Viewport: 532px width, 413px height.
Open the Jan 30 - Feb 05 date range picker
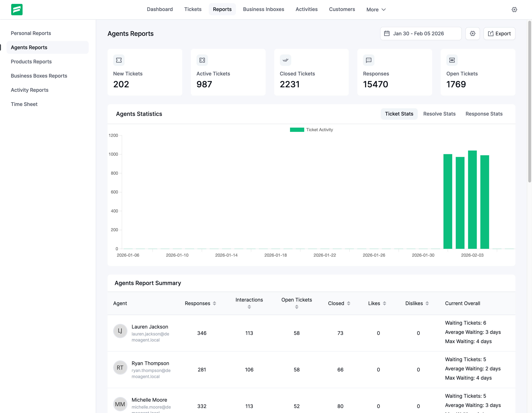coord(421,34)
